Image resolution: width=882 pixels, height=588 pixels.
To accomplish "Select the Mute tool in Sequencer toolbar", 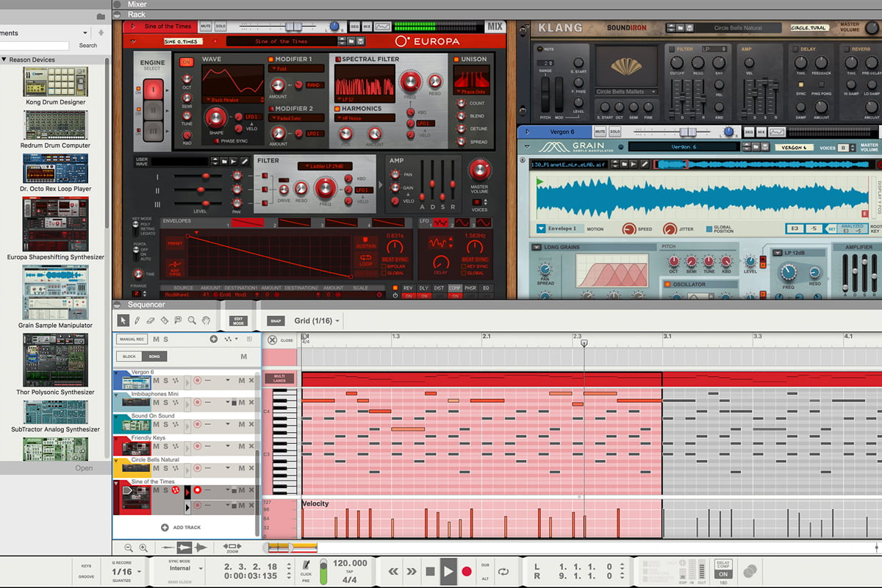I will 179,320.
